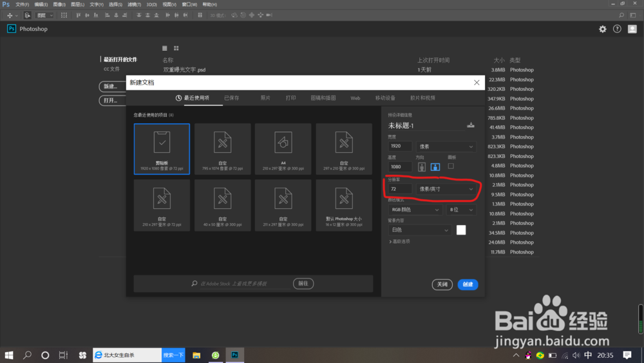
Task: Choose landscape orientation
Action: click(x=435, y=166)
